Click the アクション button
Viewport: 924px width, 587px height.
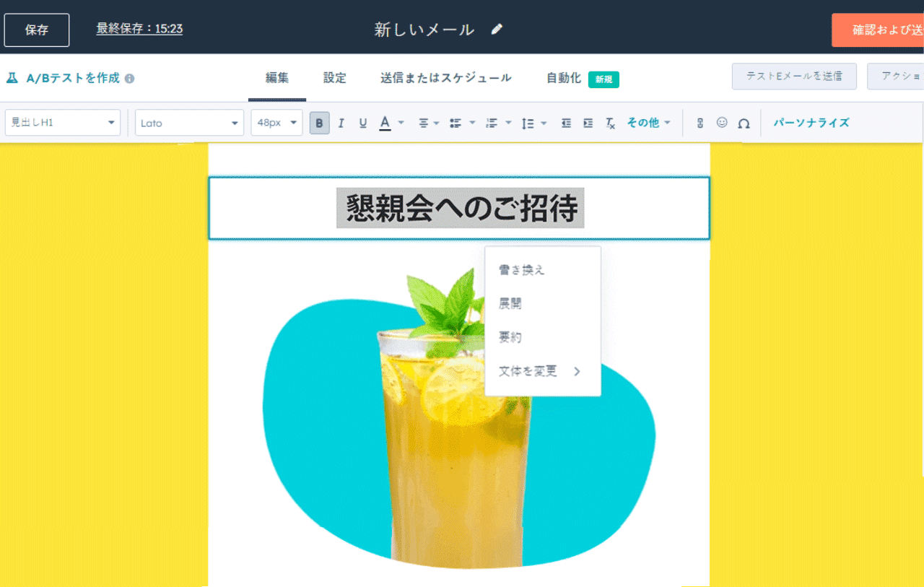coord(896,77)
